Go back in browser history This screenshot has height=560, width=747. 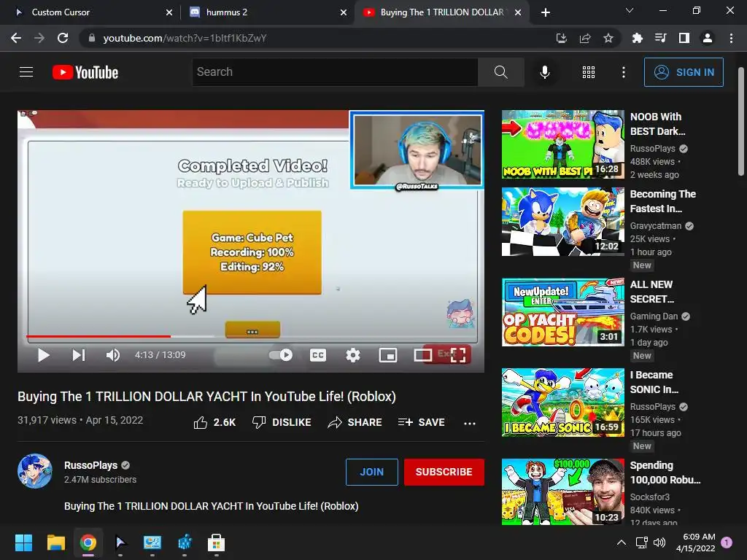(16, 38)
